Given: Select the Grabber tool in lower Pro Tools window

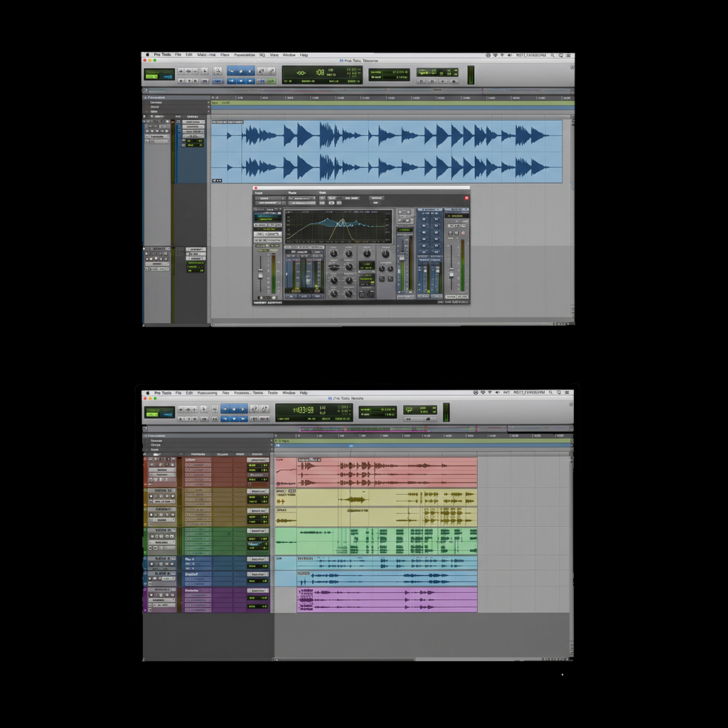Looking at the screenshot, I should pos(242,409).
